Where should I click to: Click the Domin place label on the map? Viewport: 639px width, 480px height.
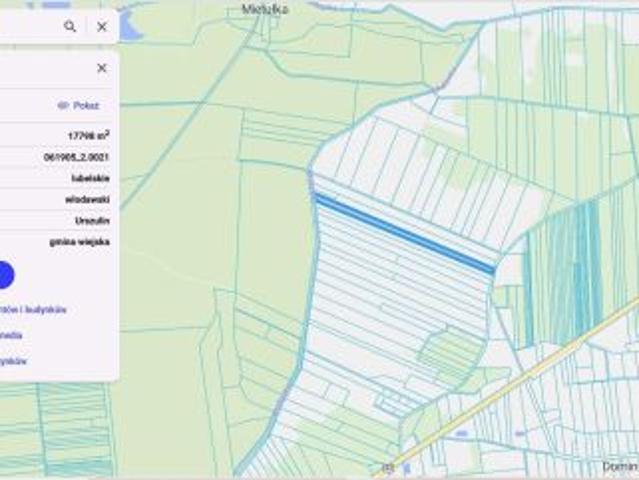click(x=620, y=466)
